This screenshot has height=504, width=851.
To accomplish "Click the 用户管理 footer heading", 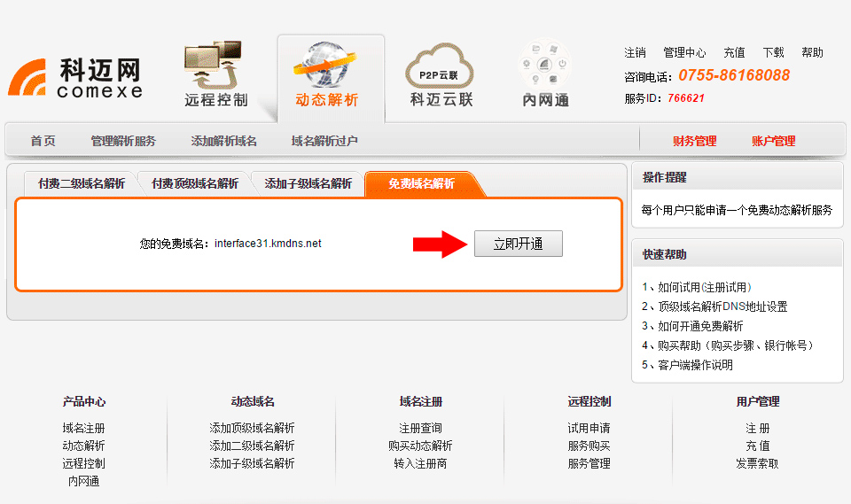I will [x=758, y=401].
